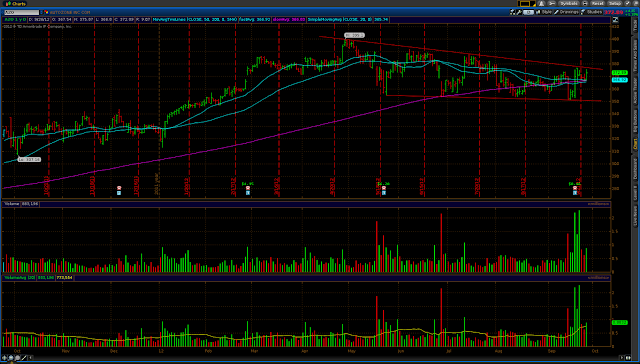Image resolution: width=640 pixels, height=364 pixels.
Task: Click the drawing pencil icon at bottom left
Action: [x=24, y=358]
